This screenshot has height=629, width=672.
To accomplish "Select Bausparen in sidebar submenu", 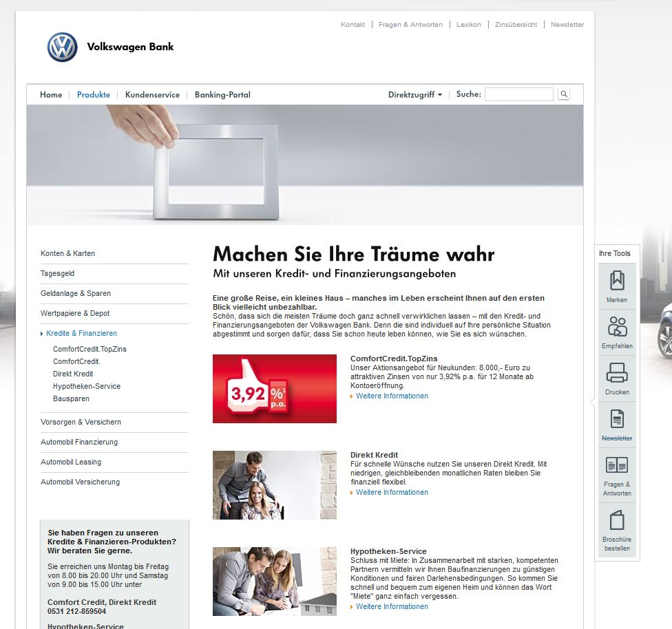I will coord(71,399).
